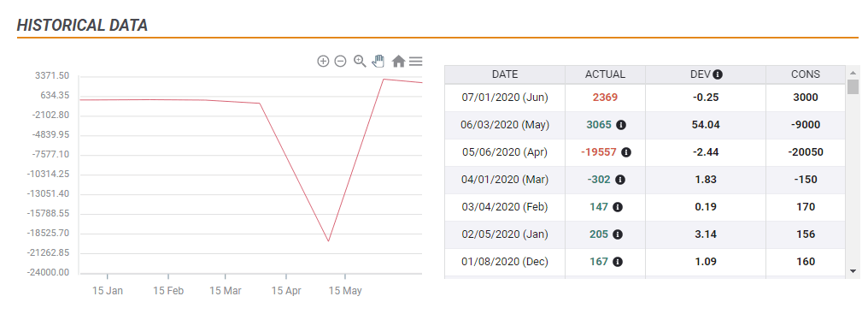868x320 pixels.
Task: Click info icon beside 3065 May value
Action: point(621,125)
